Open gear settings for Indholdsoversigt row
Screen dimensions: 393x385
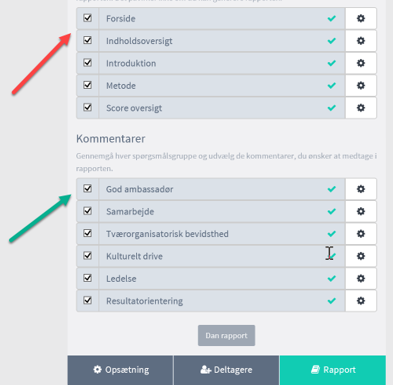click(x=361, y=41)
